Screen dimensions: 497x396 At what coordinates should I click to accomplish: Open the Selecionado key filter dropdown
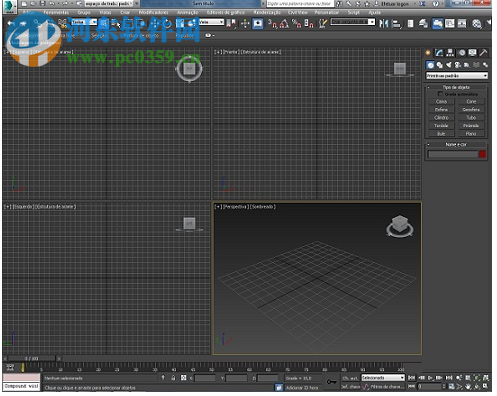point(383,378)
